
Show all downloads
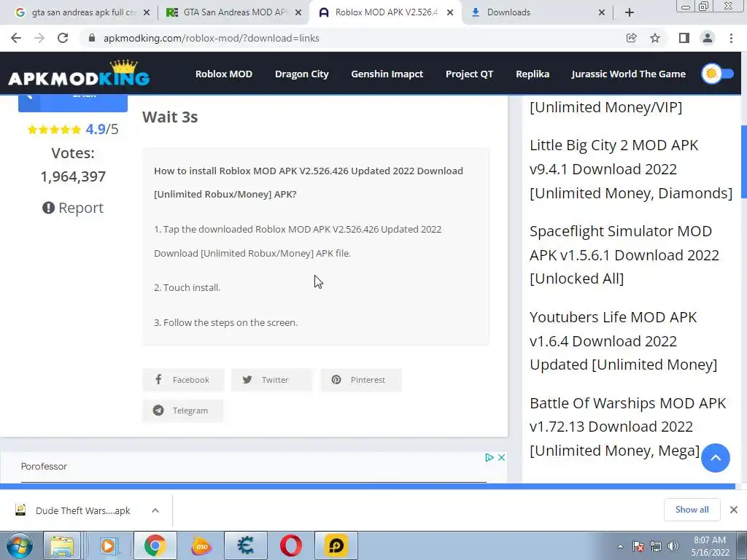[692, 510]
